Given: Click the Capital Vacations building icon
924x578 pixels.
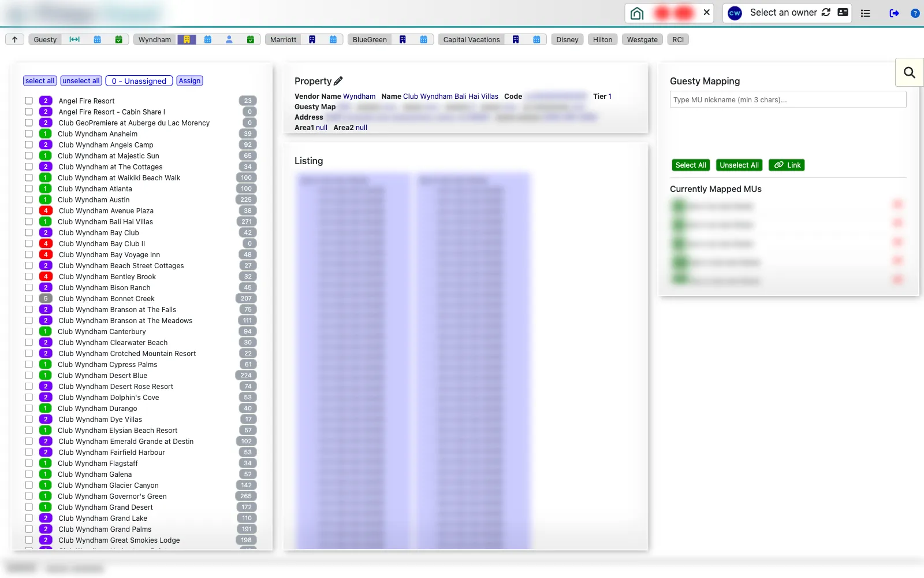Looking at the screenshot, I should click(x=516, y=39).
